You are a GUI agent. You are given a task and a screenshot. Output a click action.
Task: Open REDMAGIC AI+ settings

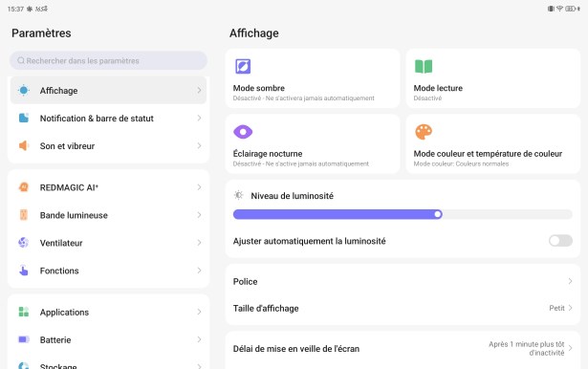108,187
